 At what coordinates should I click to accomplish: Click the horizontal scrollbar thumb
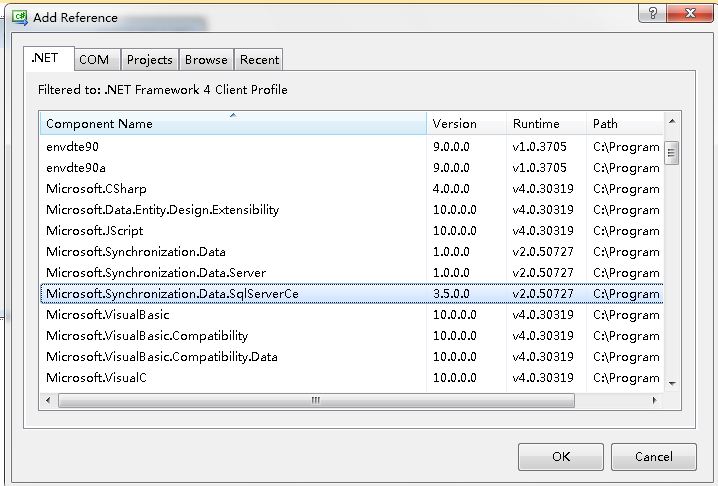316,400
